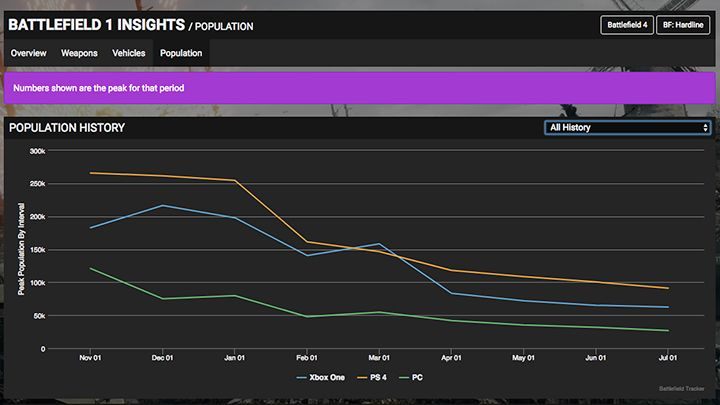This screenshot has width=720, height=405.
Task: Select the PC data point at Jul 01
Action: tap(668, 331)
